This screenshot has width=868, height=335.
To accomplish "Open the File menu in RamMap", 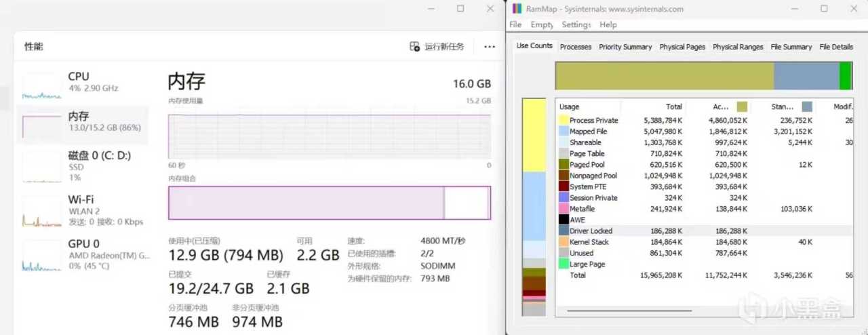I will [x=515, y=24].
